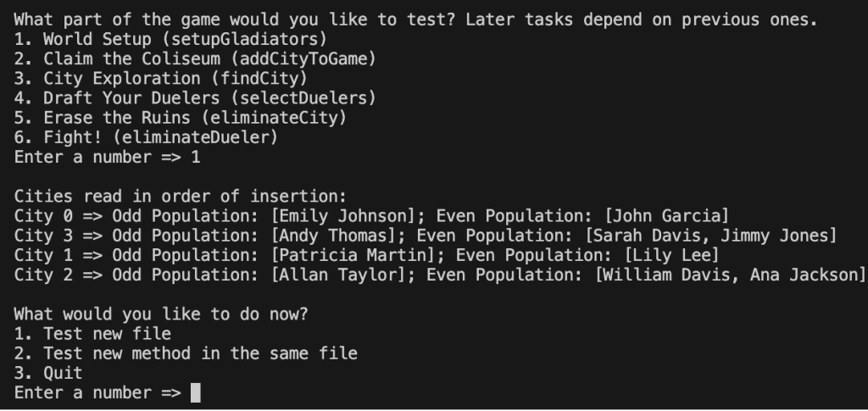This screenshot has height=411, width=868.
Task: Click "2. Test new method in the same file"
Action: tap(186, 353)
